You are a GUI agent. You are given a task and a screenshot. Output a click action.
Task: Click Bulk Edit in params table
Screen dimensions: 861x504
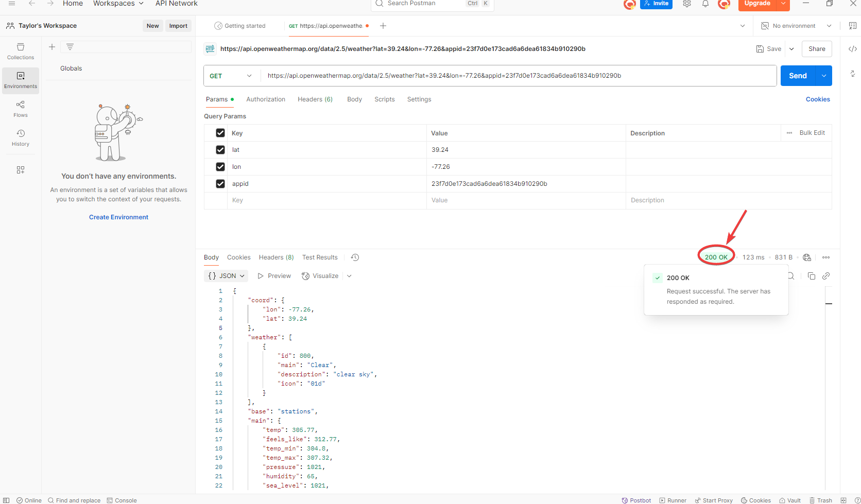(x=812, y=133)
